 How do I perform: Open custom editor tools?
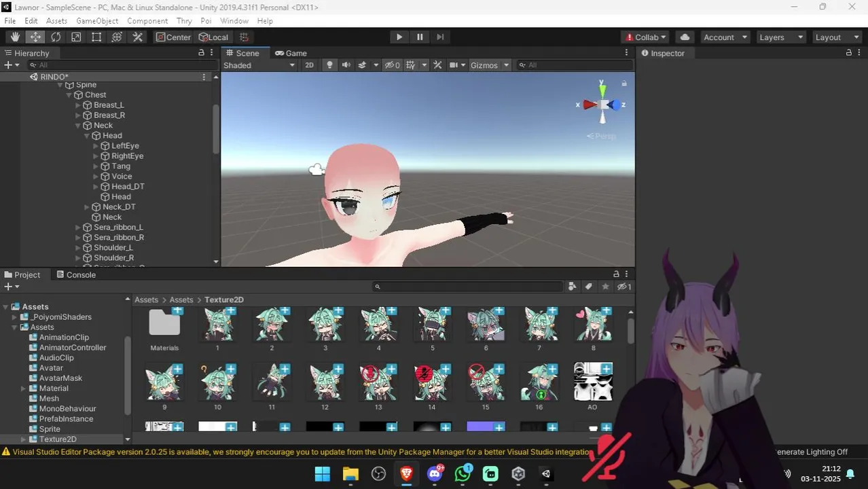click(x=137, y=37)
